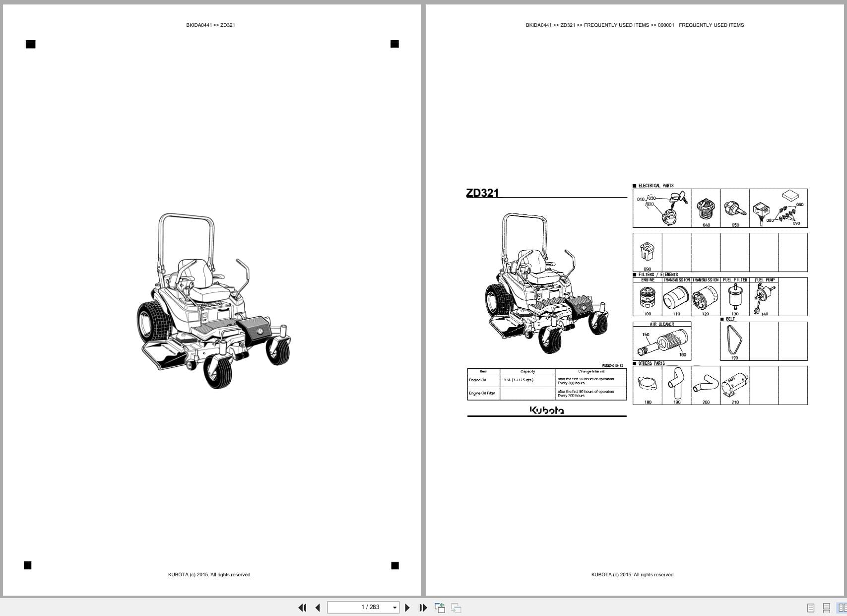Return to the previous view
The width and height of the screenshot is (847, 616).
pyautogui.click(x=440, y=607)
